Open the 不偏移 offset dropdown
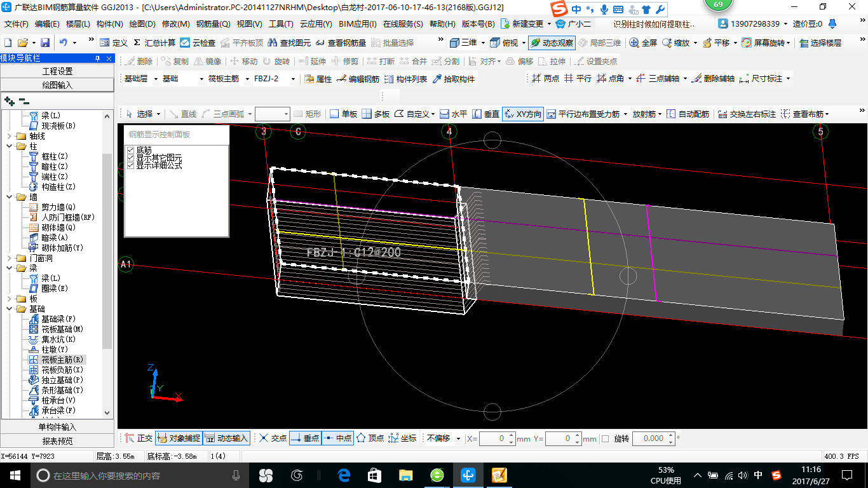This screenshot has width=868, height=488. point(458,438)
